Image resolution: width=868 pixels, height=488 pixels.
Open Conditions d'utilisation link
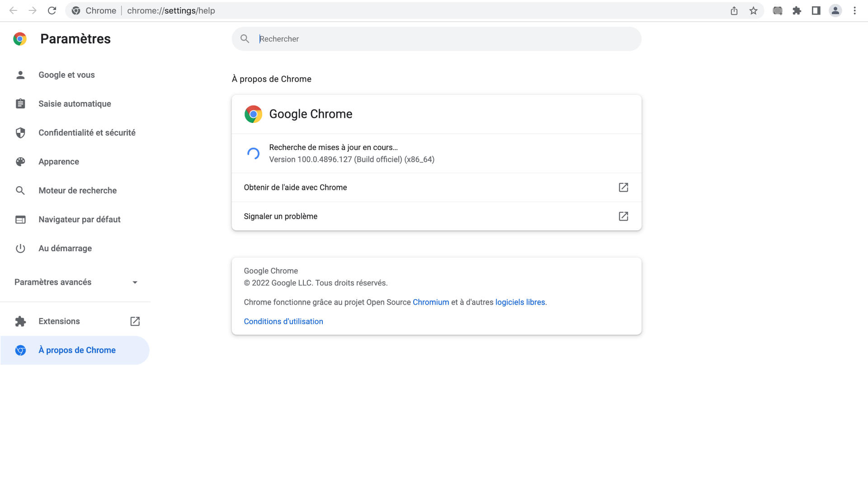click(x=283, y=322)
